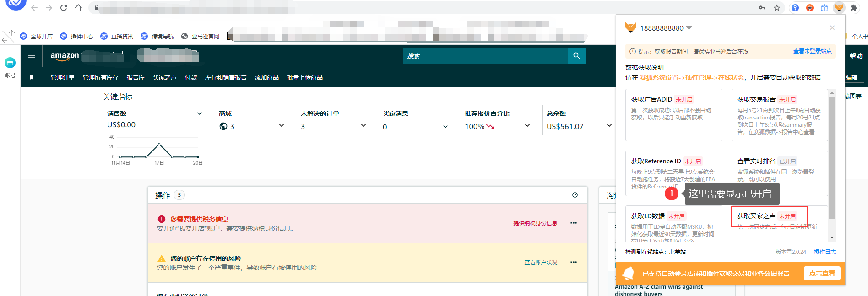Viewport: 868px width, 296px height.
Task: Open 报告库 menu item
Action: coord(136,77)
